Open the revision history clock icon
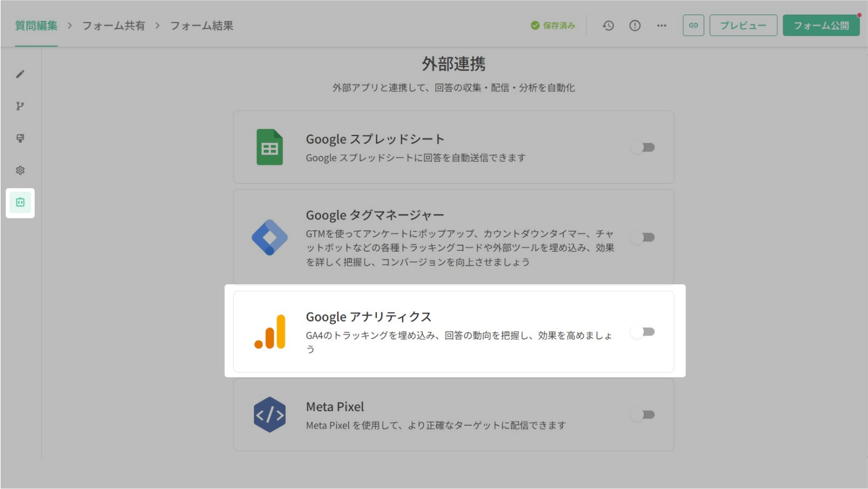The image size is (868, 489). click(x=608, y=26)
